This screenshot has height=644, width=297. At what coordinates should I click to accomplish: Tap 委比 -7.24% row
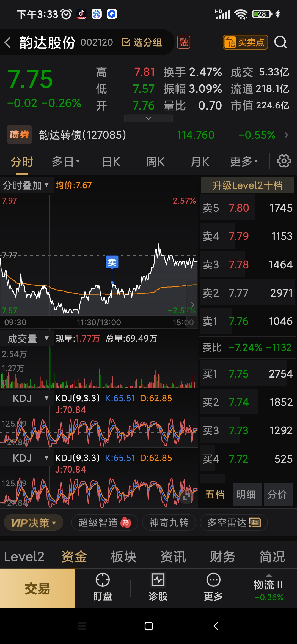(248, 347)
